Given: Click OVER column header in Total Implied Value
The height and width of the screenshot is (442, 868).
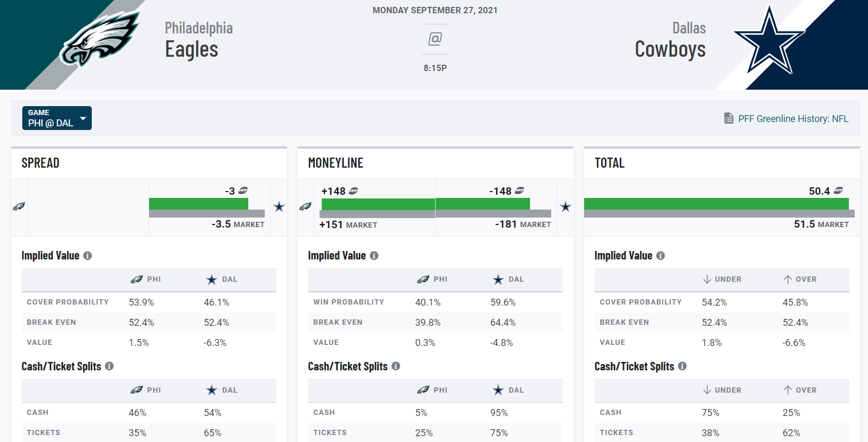Looking at the screenshot, I should point(800,279).
